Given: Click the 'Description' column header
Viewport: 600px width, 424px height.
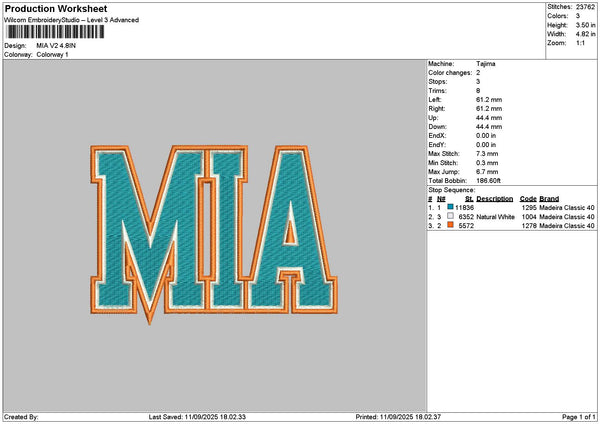Looking at the screenshot, I should click(x=494, y=199).
